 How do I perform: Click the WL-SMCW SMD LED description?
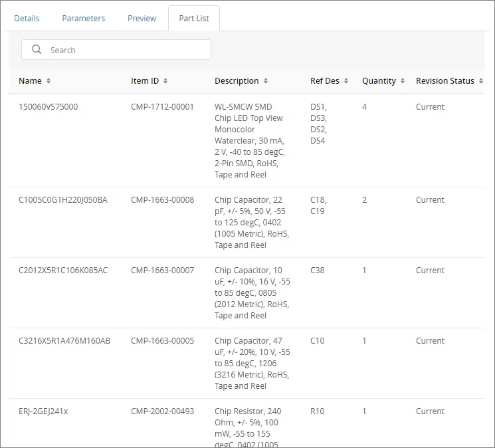tap(250, 140)
